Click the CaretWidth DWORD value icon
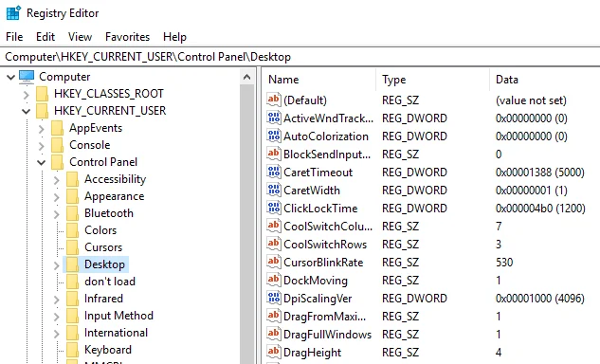 coord(274,190)
